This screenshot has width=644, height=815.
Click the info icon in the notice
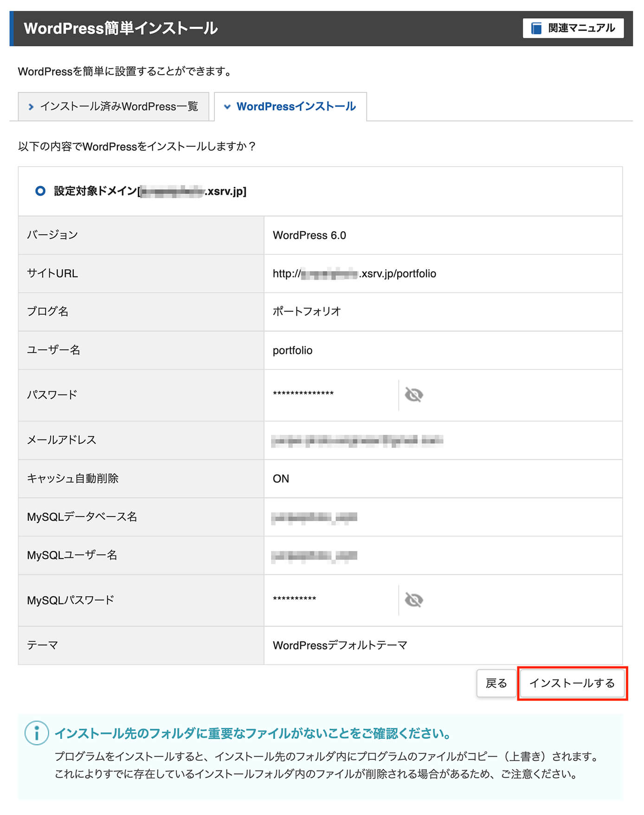click(x=37, y=733)
